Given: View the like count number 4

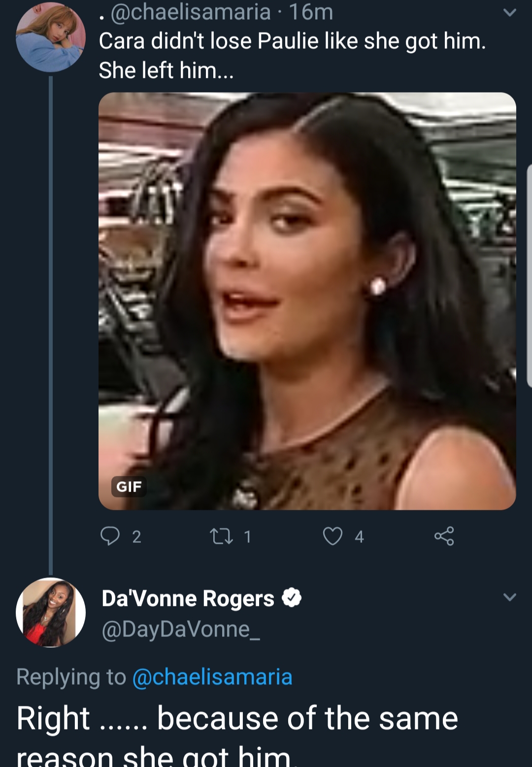Looking at the screenshot, I should pyautogui.click(x=359, y=536).
